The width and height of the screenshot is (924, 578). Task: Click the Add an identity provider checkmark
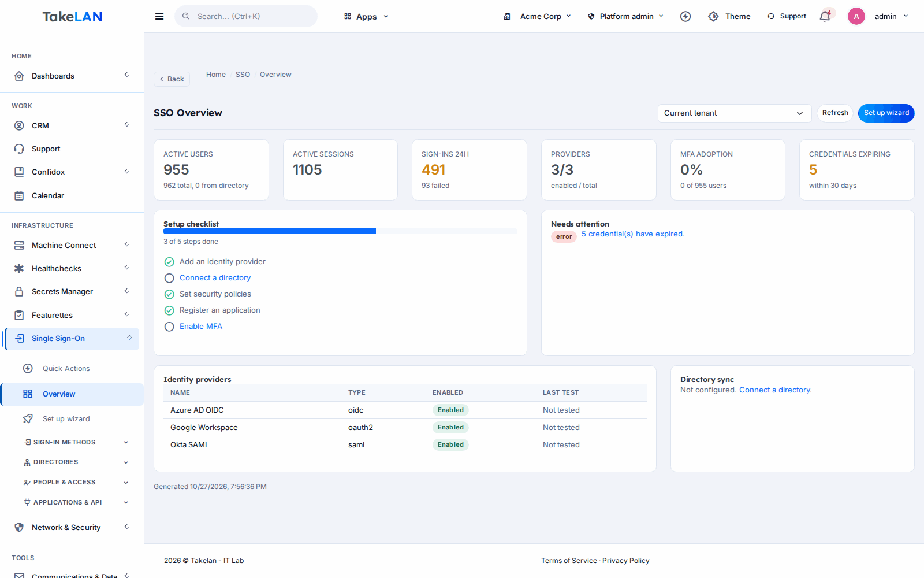[169, 262]
